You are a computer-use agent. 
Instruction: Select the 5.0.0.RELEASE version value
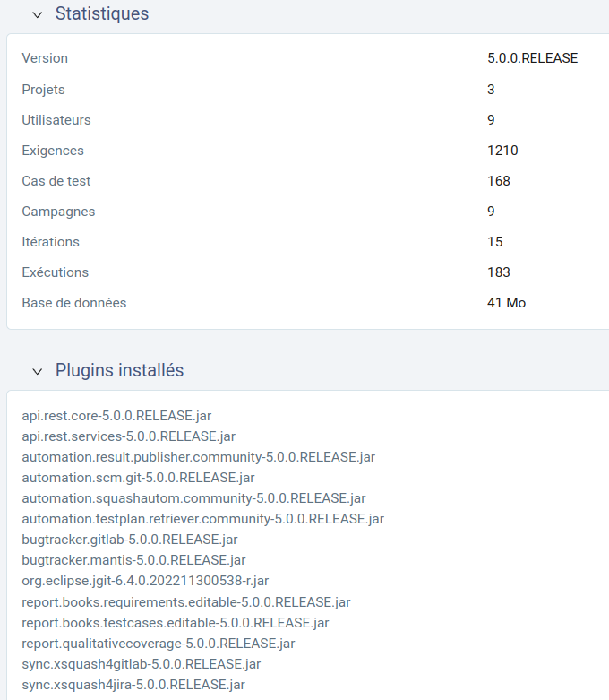tap(532, 58)
